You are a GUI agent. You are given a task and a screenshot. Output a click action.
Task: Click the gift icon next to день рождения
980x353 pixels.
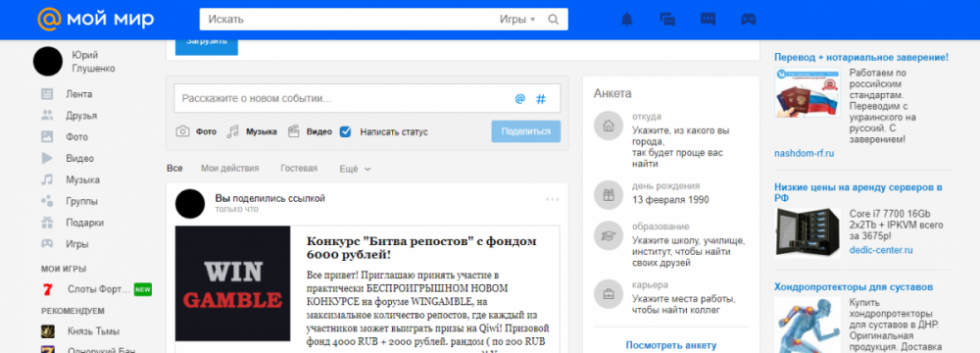tap(609, 195)
